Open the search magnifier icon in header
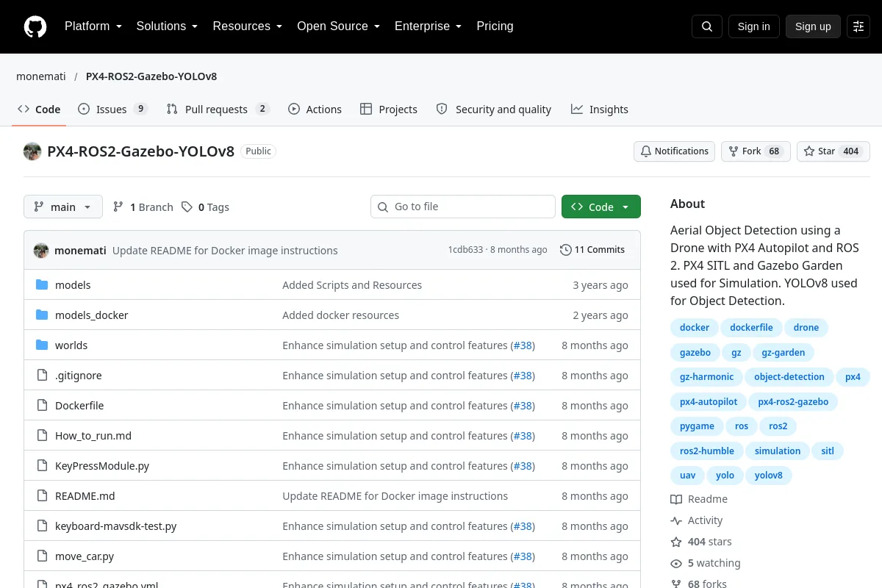Viewport: 882px width, 588px height. click(707, 26)
